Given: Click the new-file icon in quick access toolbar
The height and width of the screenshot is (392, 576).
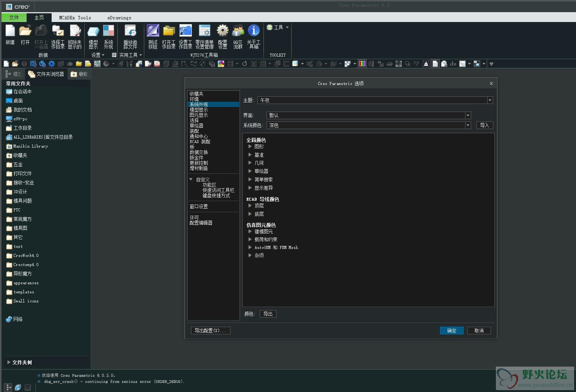Looking at the screenshot, I should pyautogui.click(x=6, y=64).
